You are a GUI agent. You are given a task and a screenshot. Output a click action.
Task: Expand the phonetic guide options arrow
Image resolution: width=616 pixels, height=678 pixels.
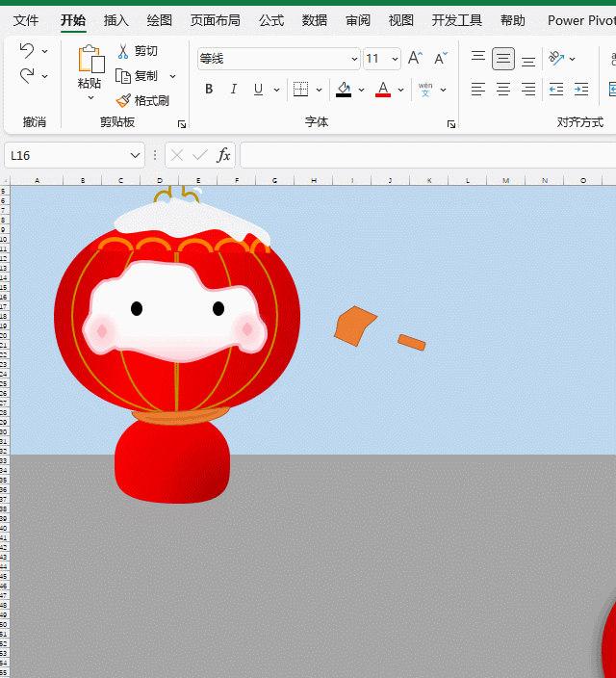(x=443, y=90)
